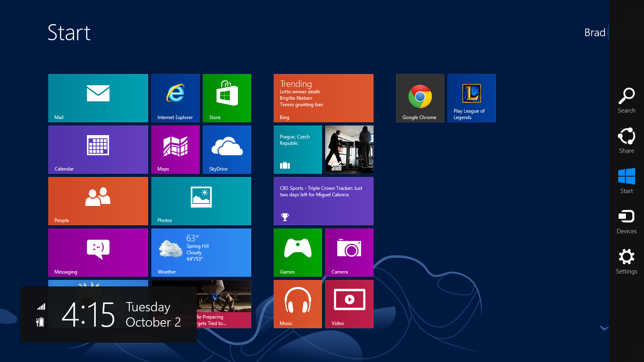
Task: Open the Devices charm
Action: coord(627,222)
